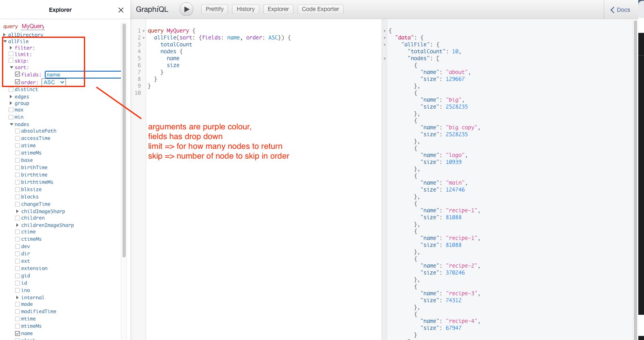Open the Docs panel
644x340 pixels.
[620, 10]
